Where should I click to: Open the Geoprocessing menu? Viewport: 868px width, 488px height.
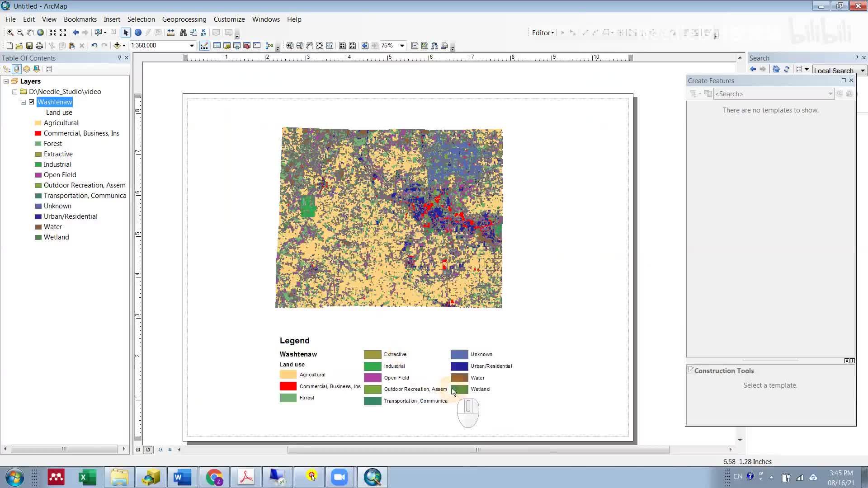tap(184, 19)
